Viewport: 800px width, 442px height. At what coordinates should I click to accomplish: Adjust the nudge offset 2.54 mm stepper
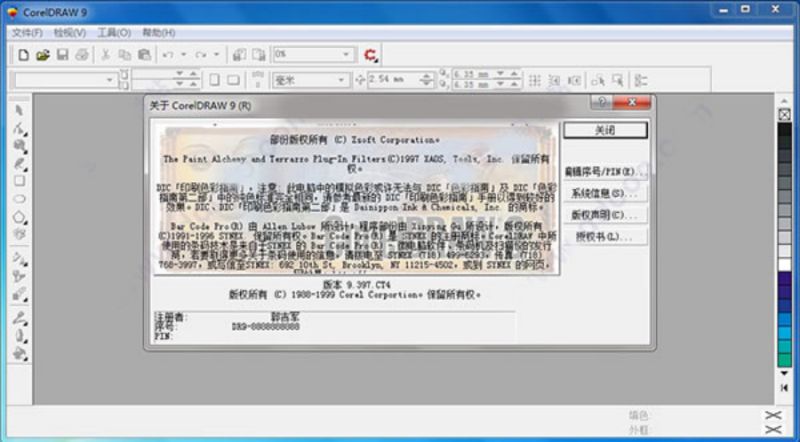pos(427,80)
